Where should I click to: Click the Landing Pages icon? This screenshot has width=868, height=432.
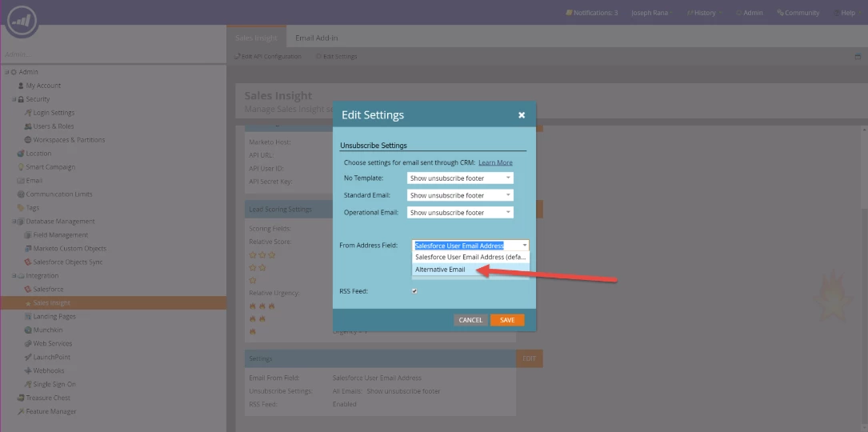click(x=28, y=316)
